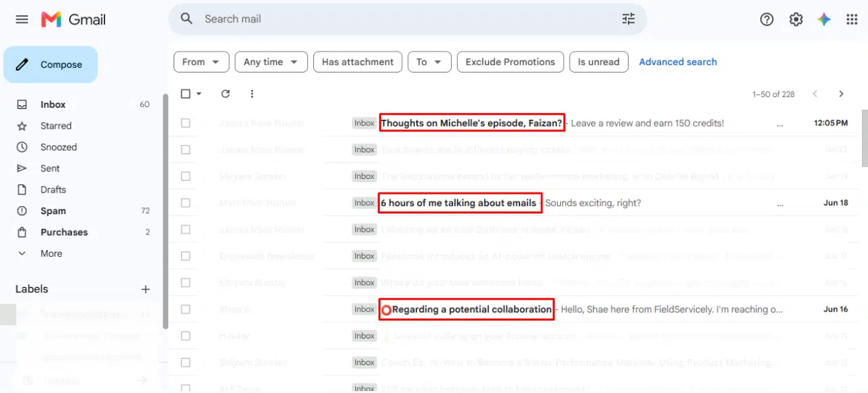Click the Snoozed clock icon in sidebar
Viewport: 868px width, 393px height.
(x=22, y=147)
